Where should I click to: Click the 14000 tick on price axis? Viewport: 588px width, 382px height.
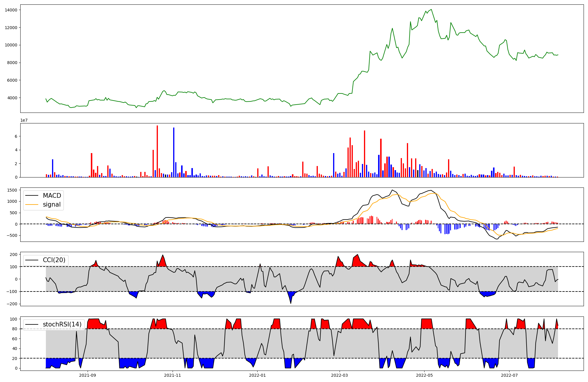coord(11,10)
